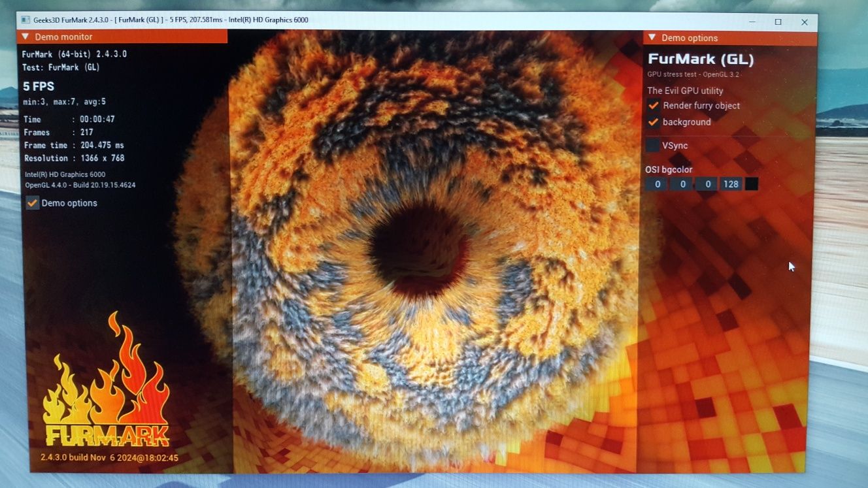This screenshot has height=488, width=868.
Task: Click the Test: FurMark (GL) text
Action: (61, 67)
